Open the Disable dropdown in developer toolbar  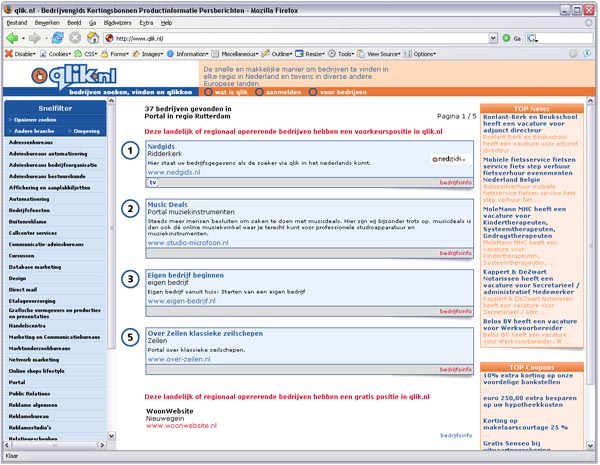[x=20, y=53]
